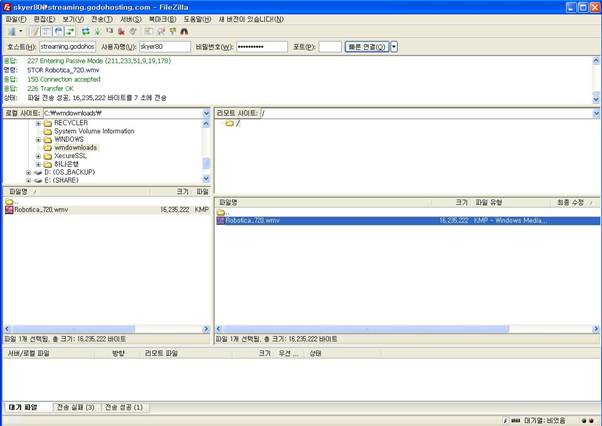The width and height of the screenshot is (602, 426).
Task: Open the remote parent folder '..' entry
Action: coord(223,212)
